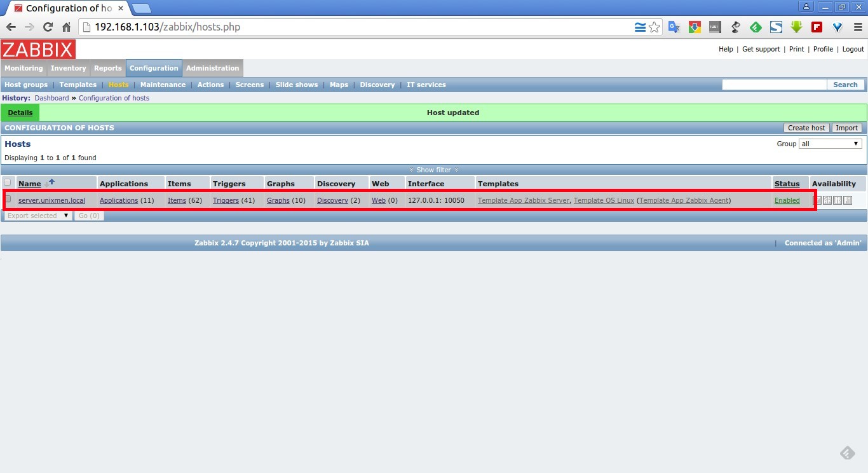
Task: Open the Group dropdown set to all
Action: [831, 144]
